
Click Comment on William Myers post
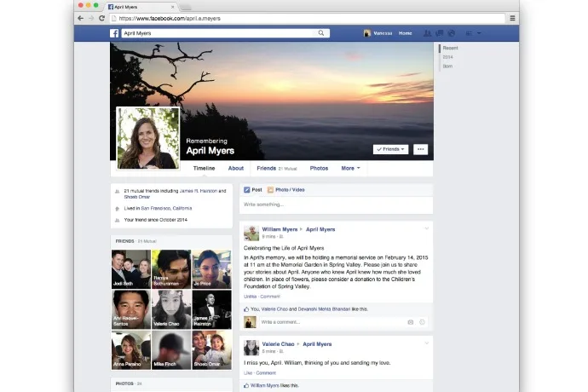(270, 297)
